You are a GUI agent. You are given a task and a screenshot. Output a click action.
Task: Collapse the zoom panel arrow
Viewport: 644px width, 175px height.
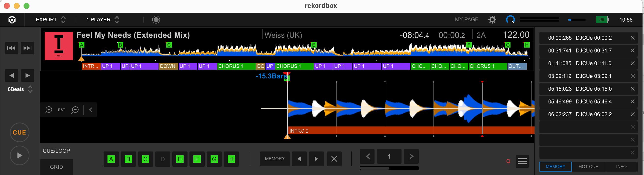91,110
